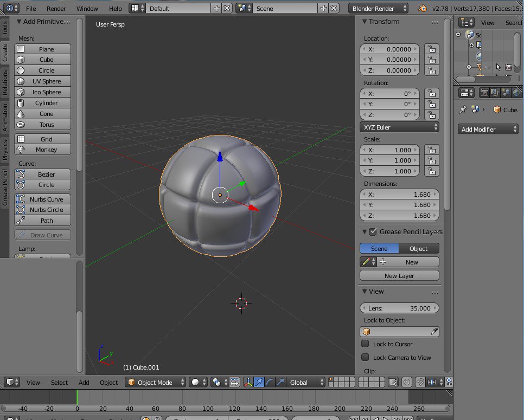The width and height of the screenshot is (524, 420).
Task: Open the Add Modifier dropdown
Action: click(488, 129)
